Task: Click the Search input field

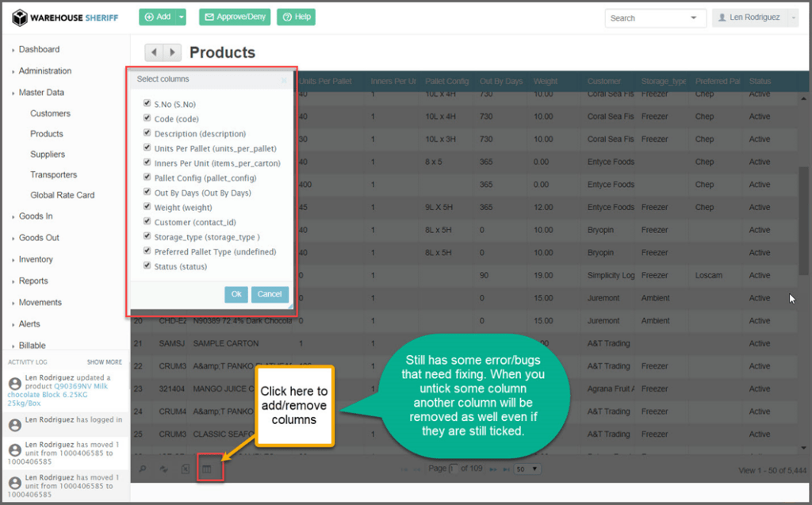Action: pyautogui.click(x=646, y=18)
